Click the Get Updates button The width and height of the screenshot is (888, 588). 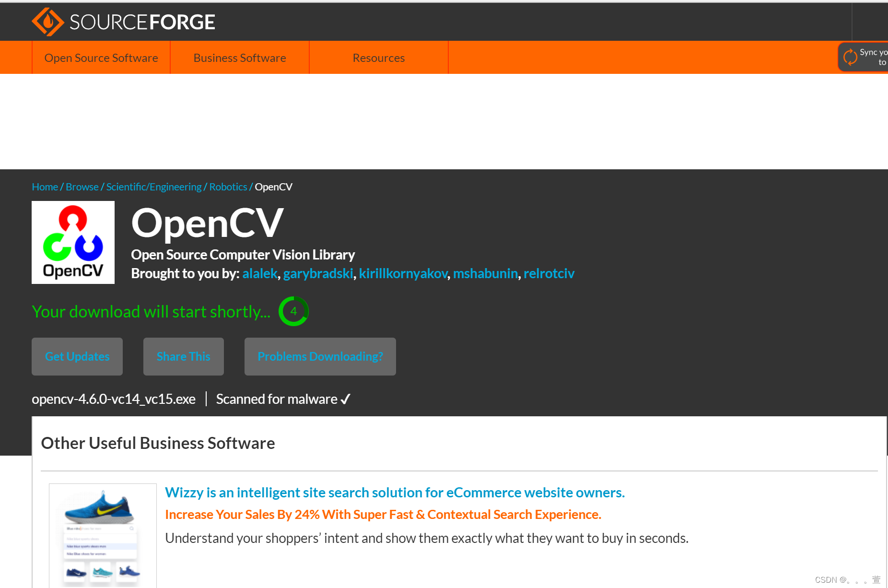[77, 356]
